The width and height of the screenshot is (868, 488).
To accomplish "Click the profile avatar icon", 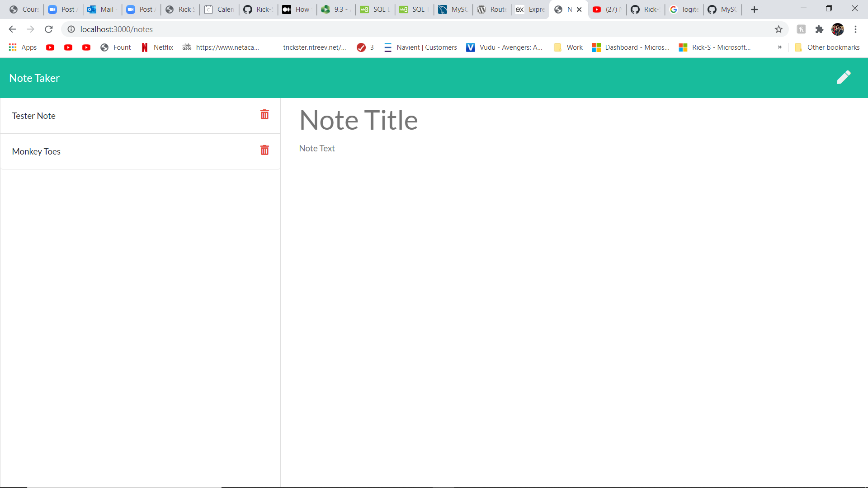I will click(x=839, y=29).
